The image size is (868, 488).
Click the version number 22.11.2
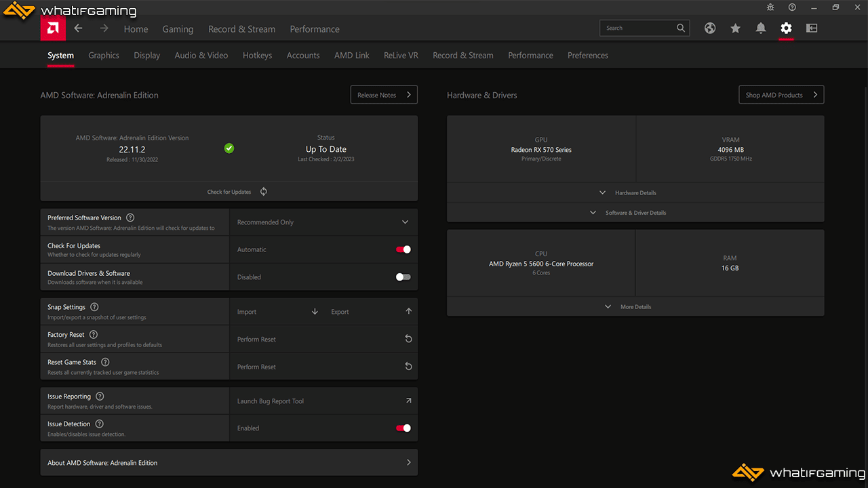pyautogui.click(x=132, y=149)
